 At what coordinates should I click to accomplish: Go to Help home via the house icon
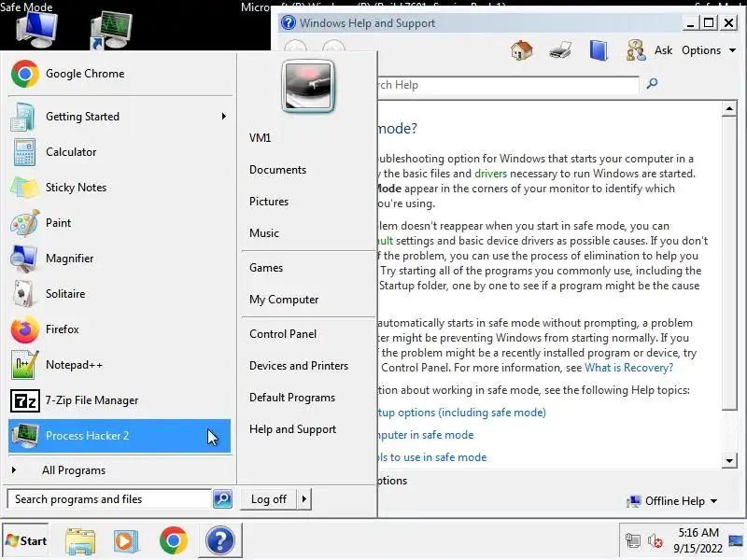tap(522, 50)
